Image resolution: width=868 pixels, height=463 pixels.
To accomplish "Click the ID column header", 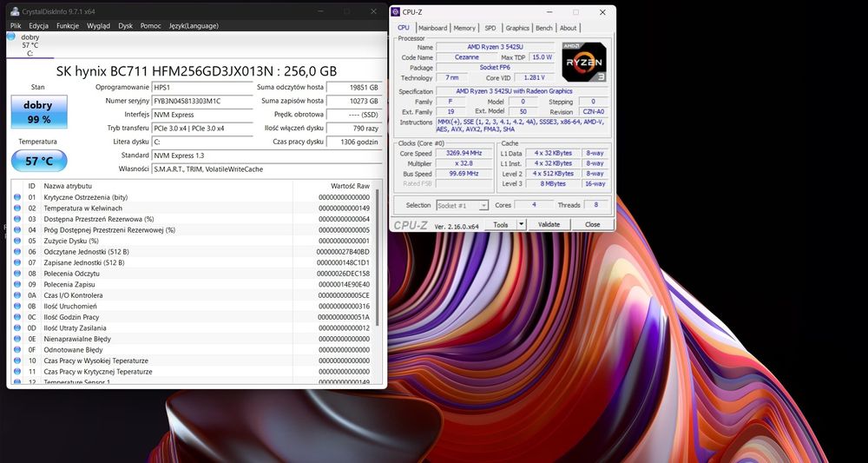I will [x=32, y=186].
